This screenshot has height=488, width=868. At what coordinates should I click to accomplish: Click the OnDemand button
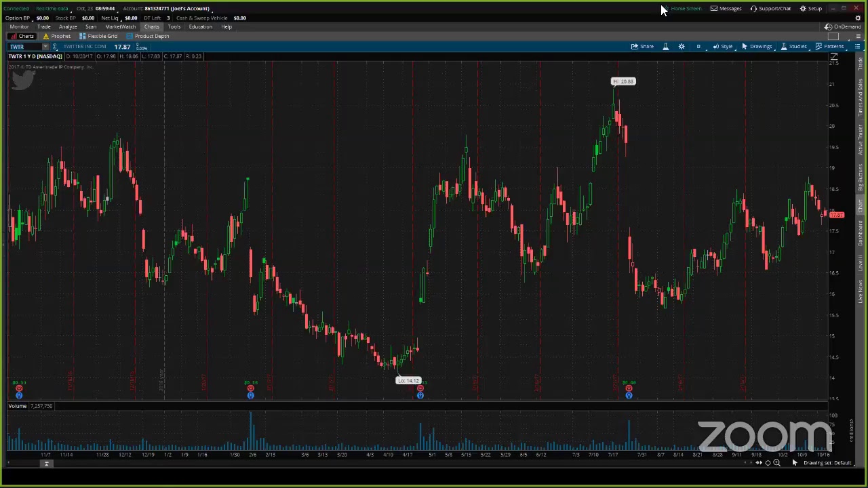pos(843,27)
